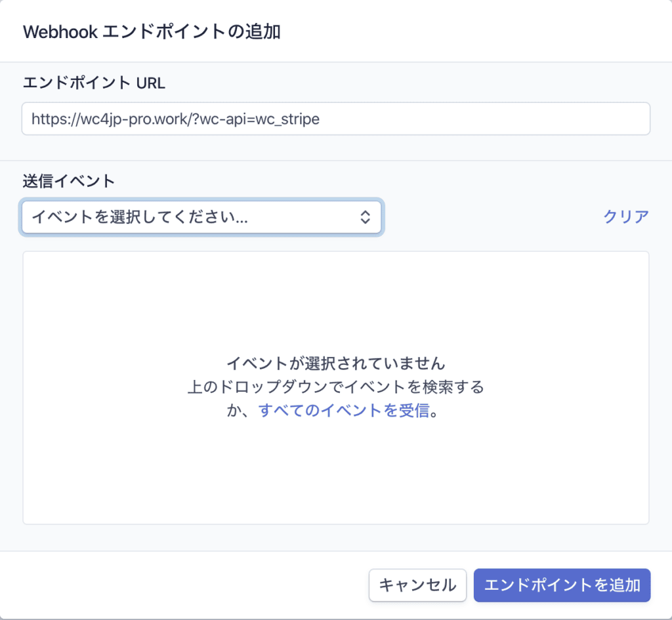Click the クリア link
Screen dimensions: 672x620
click(625, 217)
